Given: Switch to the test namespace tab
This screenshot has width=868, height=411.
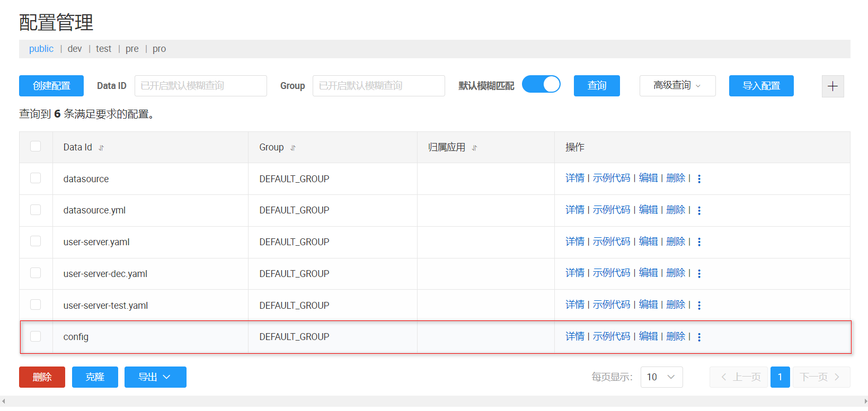Looking at the screenshot, I should 103,49.
